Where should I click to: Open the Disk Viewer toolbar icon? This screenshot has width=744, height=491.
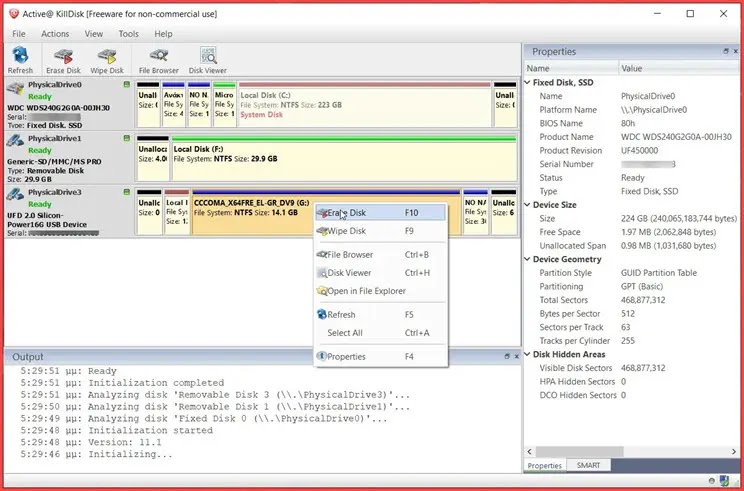tap(208, 60)
